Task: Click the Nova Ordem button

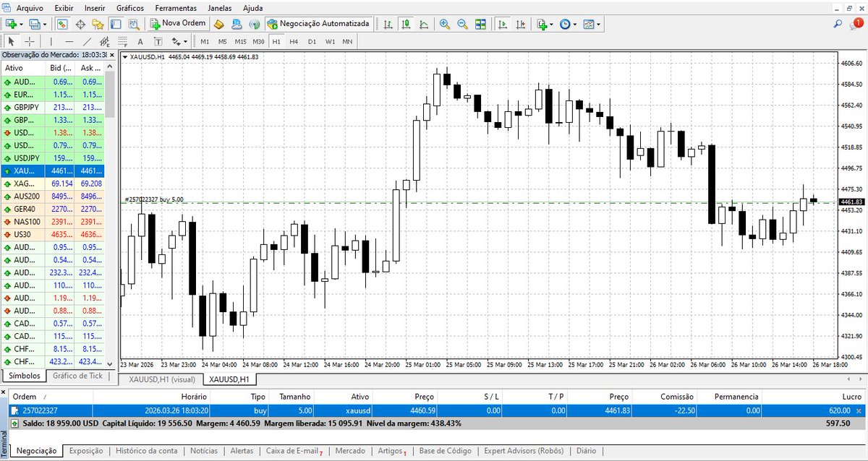Action: (x=177, y=24)
